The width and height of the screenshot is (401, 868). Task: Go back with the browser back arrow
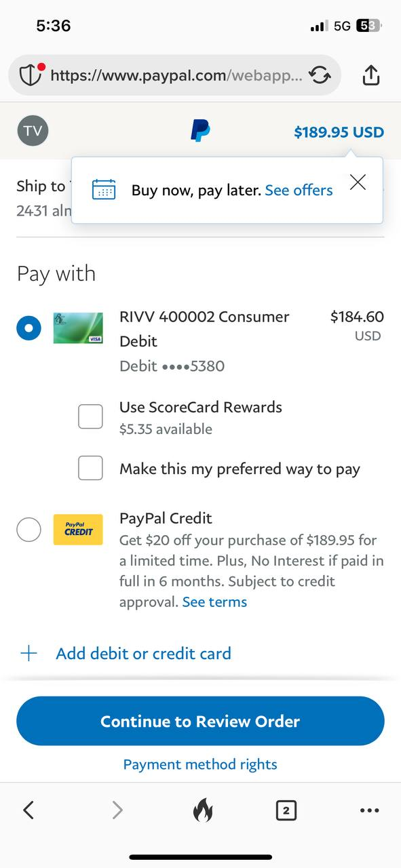pos(28,810)
